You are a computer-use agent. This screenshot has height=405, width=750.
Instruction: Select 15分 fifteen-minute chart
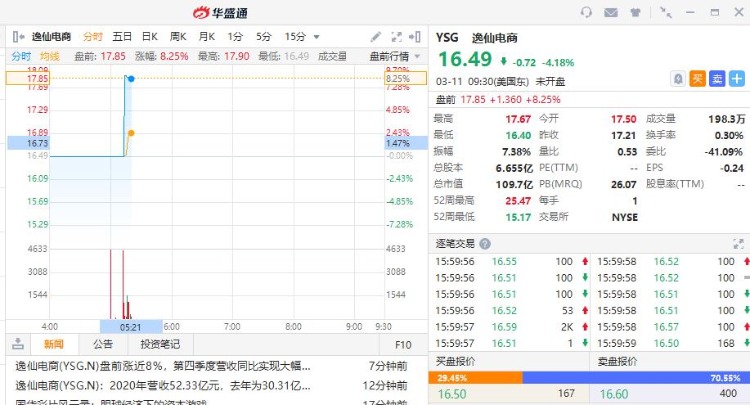pos(295,37)
